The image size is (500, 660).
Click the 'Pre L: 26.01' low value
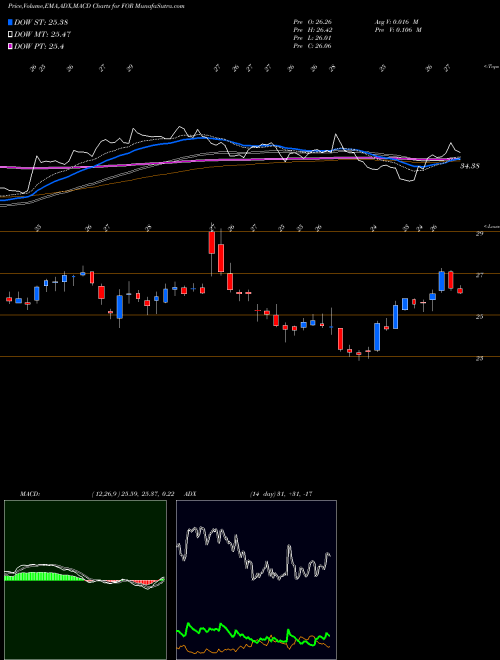coord(312,38)
